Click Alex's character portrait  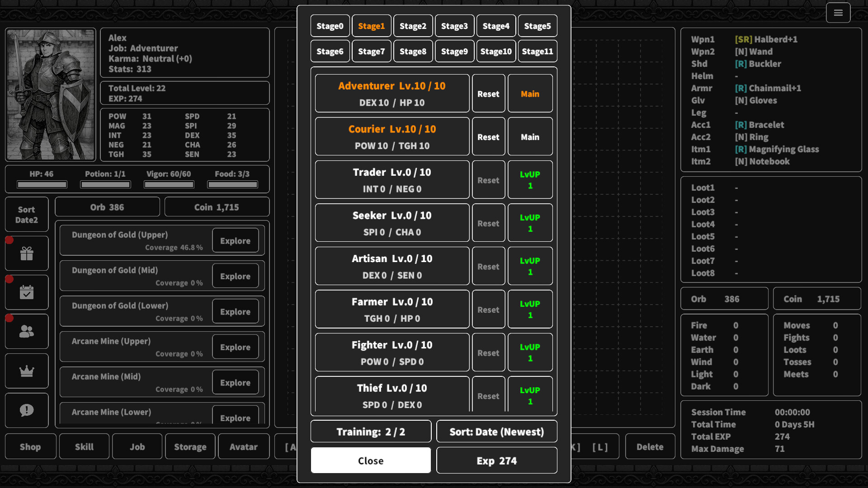pyautogui.click(x=51, y=94)
